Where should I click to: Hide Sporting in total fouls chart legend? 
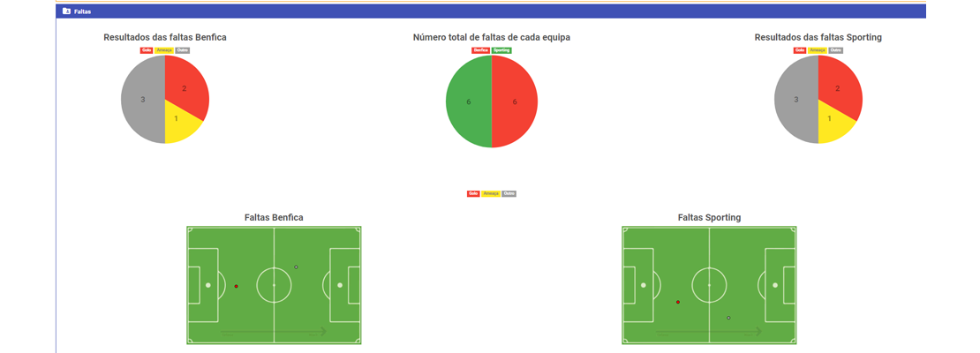(x=501, y=50)
